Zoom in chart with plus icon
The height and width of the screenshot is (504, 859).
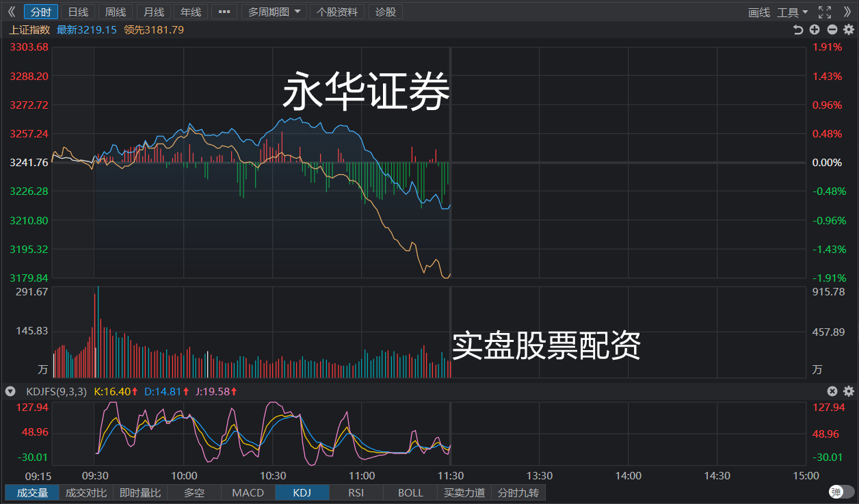pos(815,29)
